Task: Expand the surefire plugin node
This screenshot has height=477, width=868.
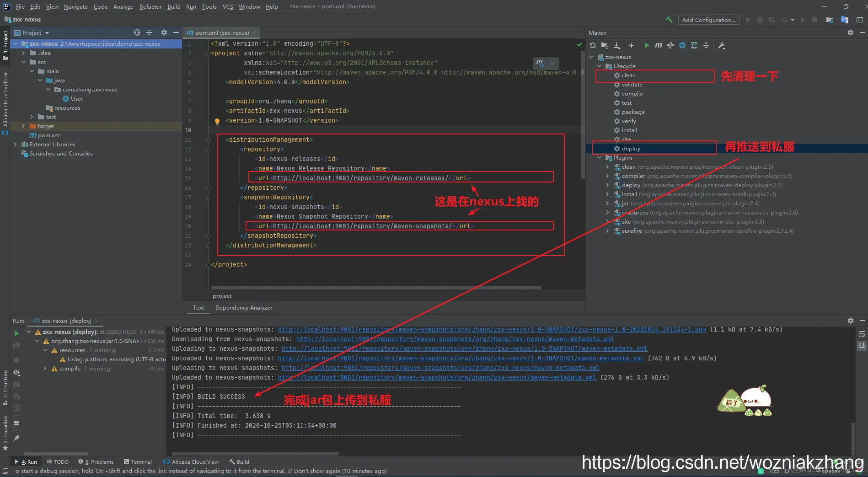Action: click(x=607, y=231)
